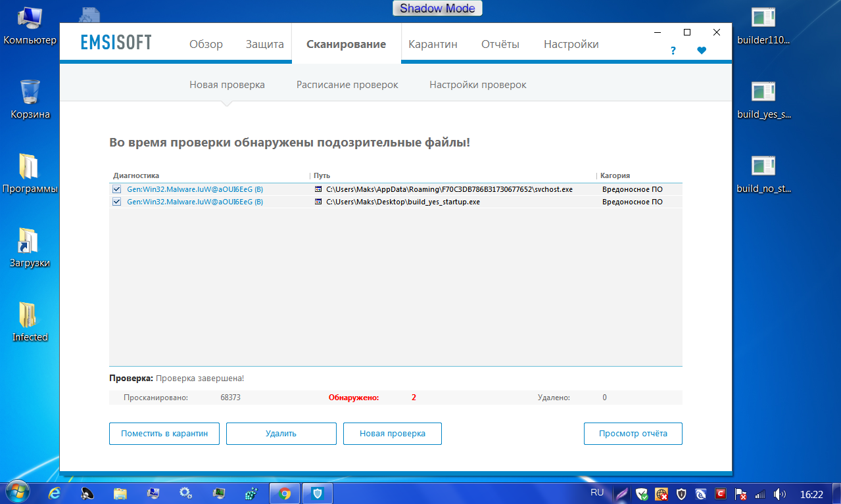The image size is (841, 504).
Task: Click the red C tray icon
Action: tap(721, 493)
